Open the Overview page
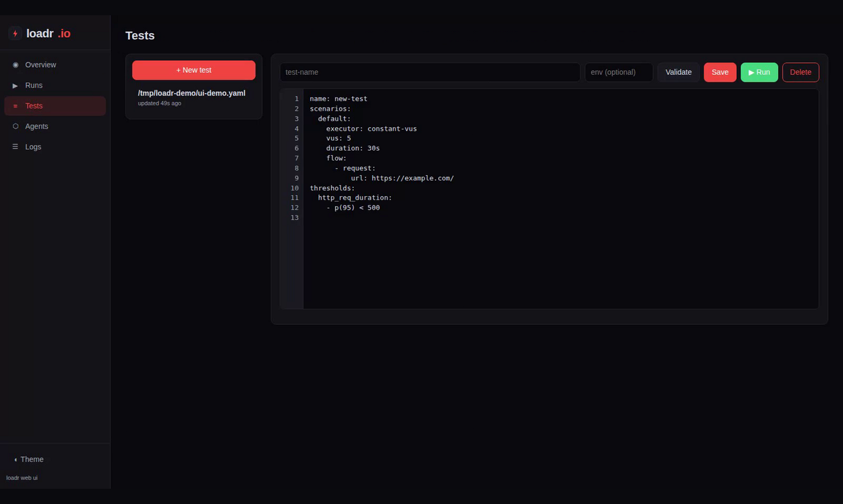 [x=55, y=65]
